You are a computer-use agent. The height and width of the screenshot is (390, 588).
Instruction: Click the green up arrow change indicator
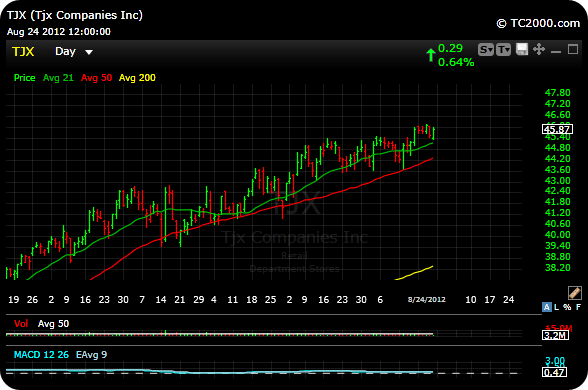coord(430,55)
